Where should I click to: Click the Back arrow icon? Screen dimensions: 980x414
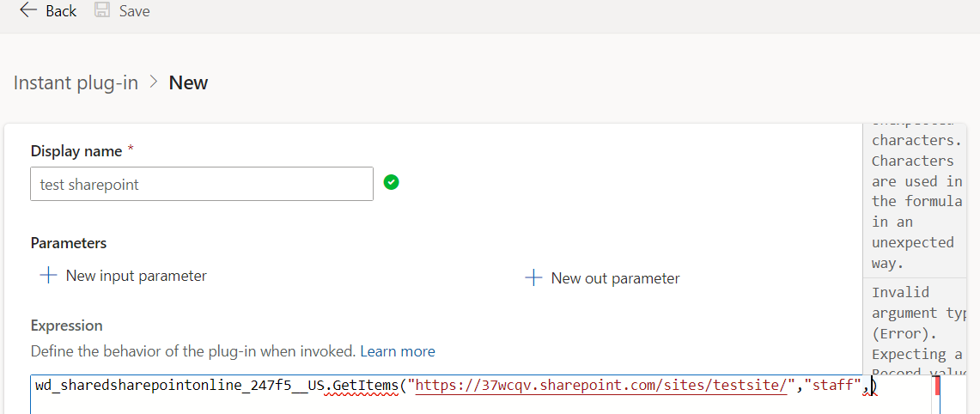click(x=28, y=11)
